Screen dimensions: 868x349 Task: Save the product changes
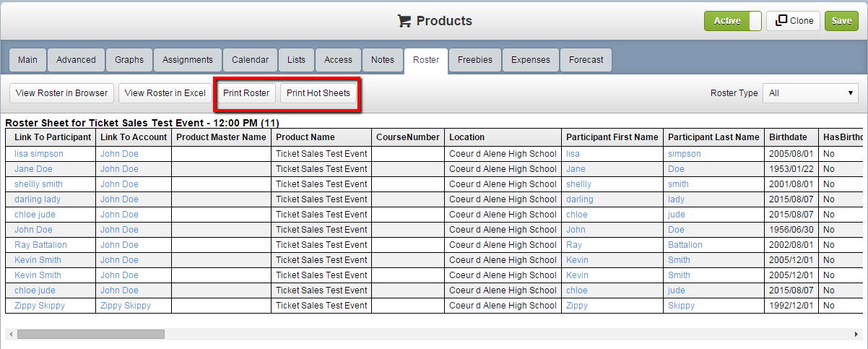point(842,21)
